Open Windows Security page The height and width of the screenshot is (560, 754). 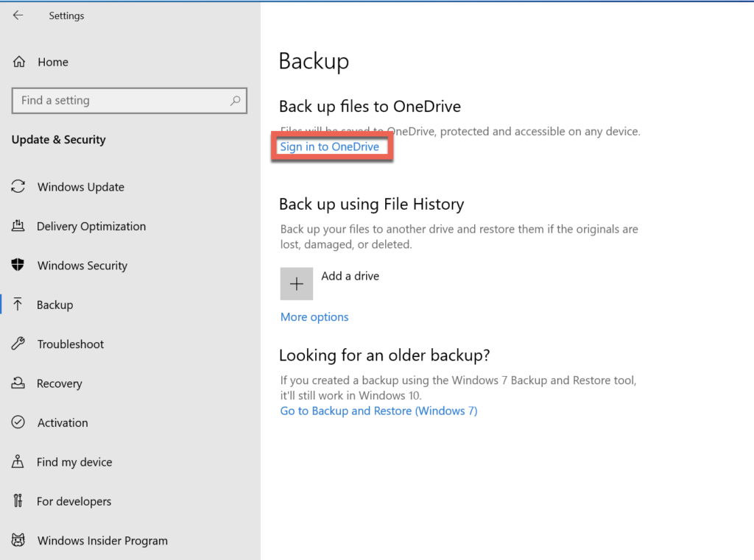(82, 266)
